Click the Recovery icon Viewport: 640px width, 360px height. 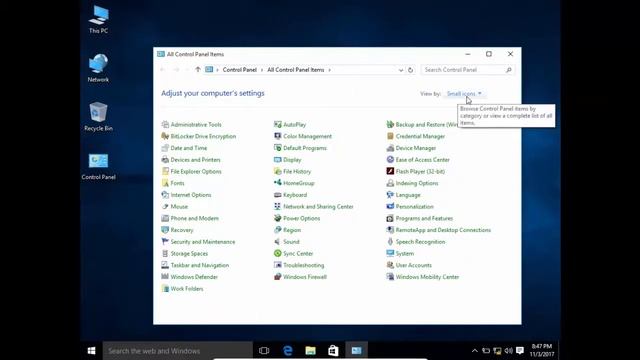[165, 230]
